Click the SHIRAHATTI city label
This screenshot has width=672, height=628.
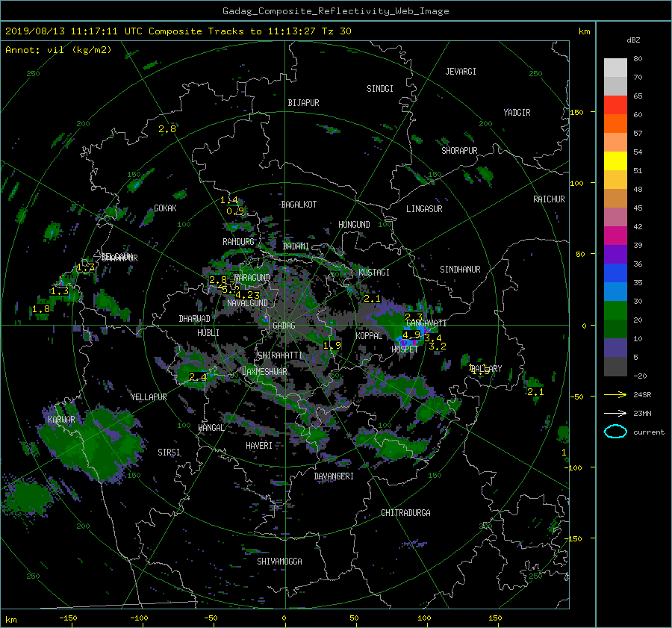(x=280, y=355)
